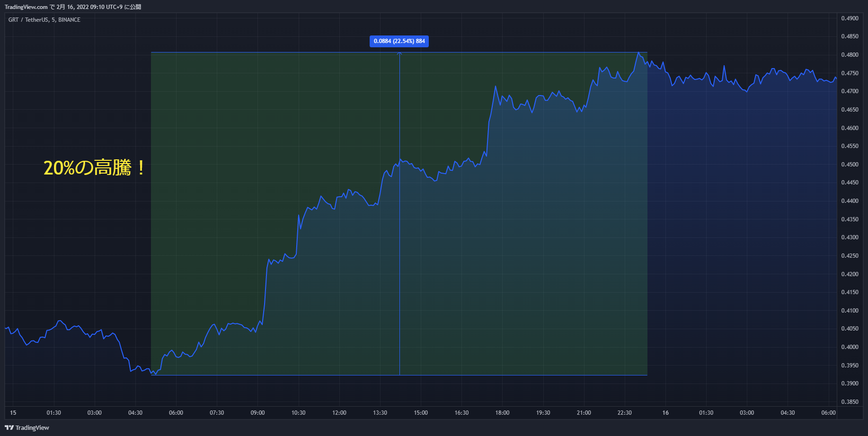This screenshot has height=436, width=868.
Task: Click the price peak near 0.4800
Action: (x=638, y=52)
